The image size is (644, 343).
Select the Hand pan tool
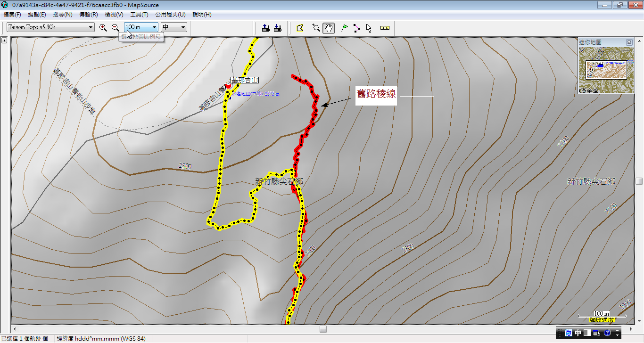pyautogui.click(x=329, y=28)
